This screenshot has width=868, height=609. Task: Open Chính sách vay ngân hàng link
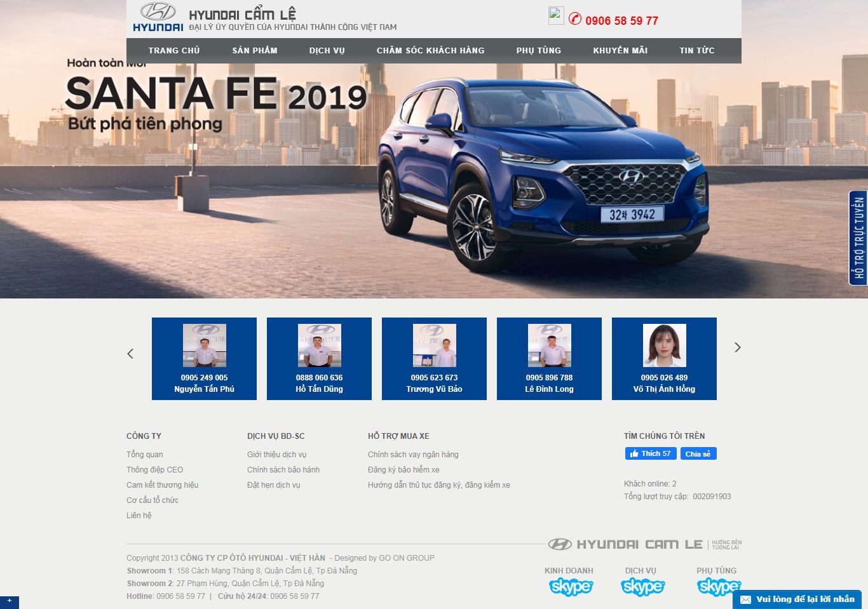pos(413,454)
